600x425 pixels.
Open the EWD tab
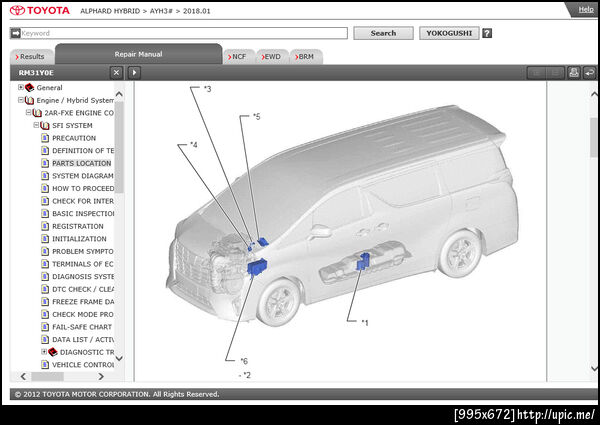(272, 57)
